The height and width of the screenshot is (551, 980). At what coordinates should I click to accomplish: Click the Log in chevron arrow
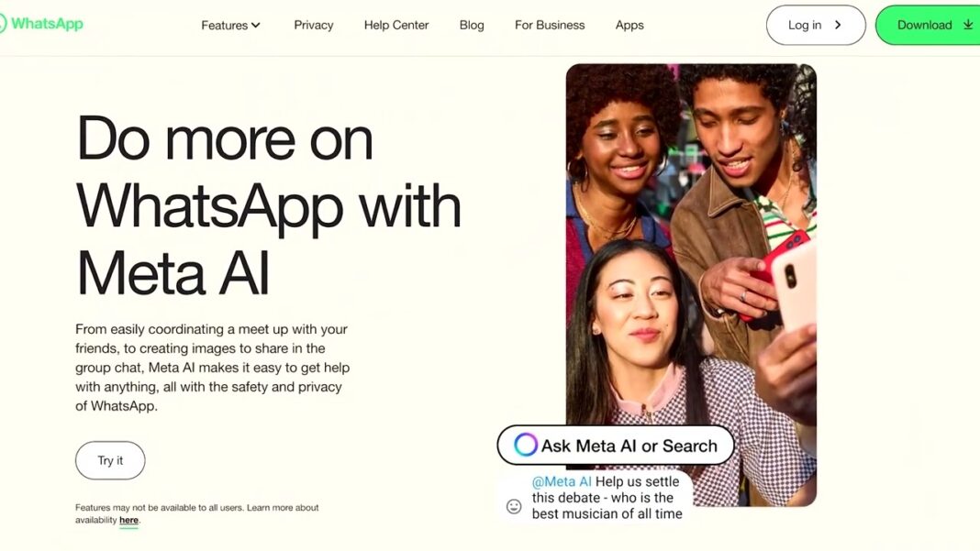coord(838,25)
